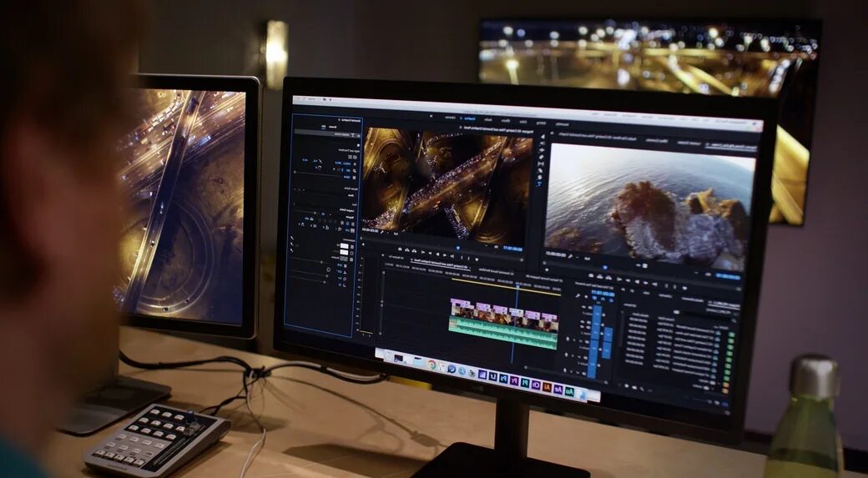Click the timeline playhead on the ruler
The width and height of the screenshot is (868, 478).
[x=517, y=286]
